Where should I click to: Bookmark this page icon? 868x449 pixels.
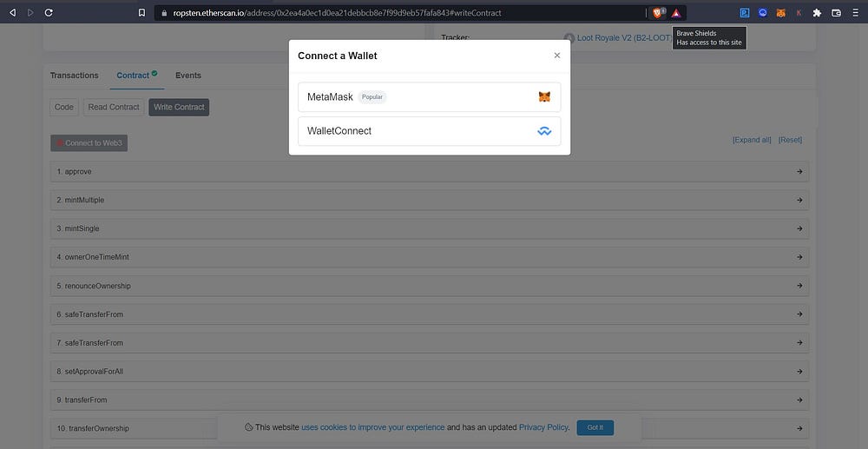[x=141, y=12]
